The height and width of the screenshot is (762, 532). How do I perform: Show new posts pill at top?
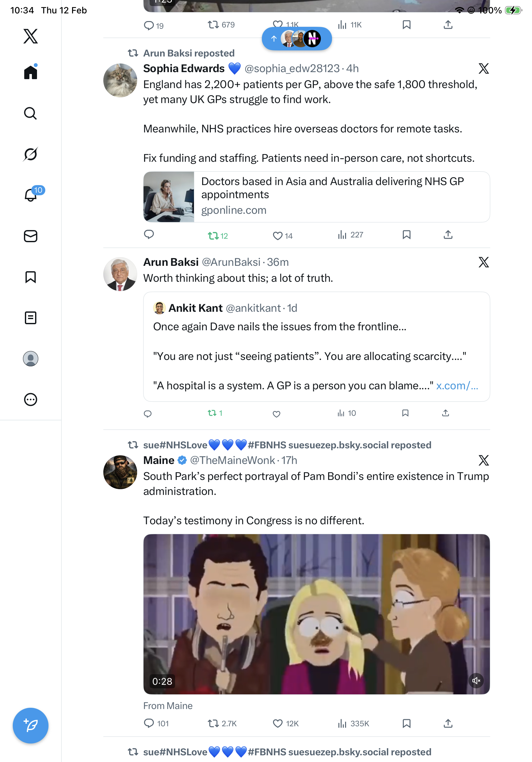click(x=297, y=39)
